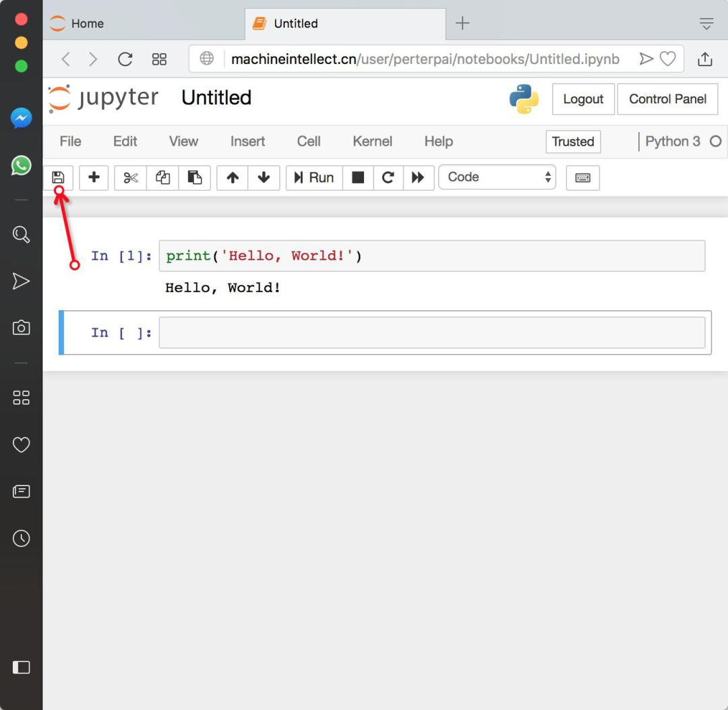This screenshot has height=710, width=728.
Task: Click the empty In [ ]: prompt
Action: tap(121, 332)
